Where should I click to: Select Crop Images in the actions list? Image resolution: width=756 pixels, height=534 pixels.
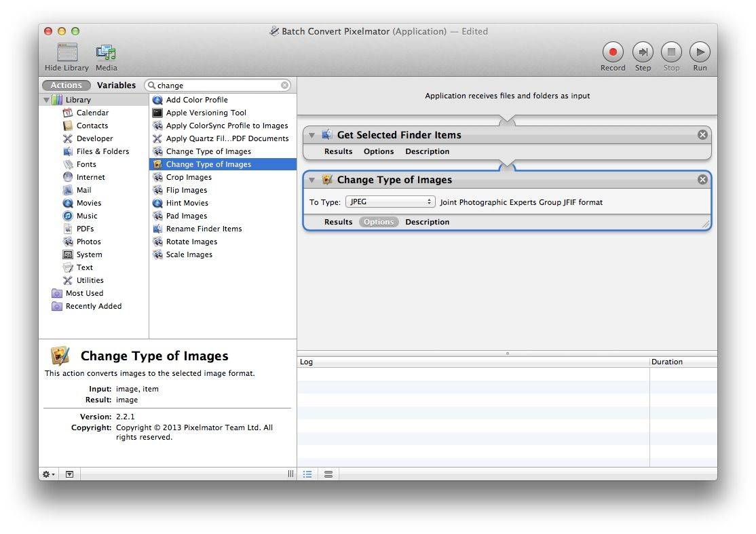[189, 177]
